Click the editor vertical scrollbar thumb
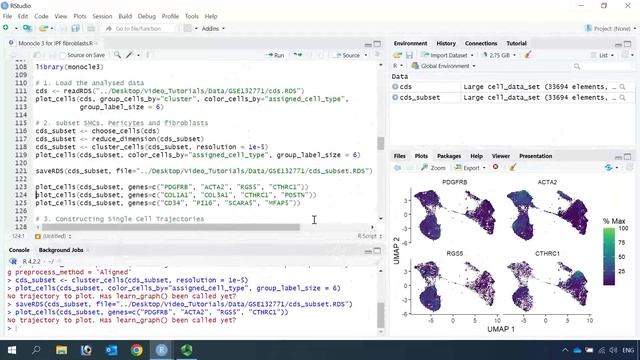 380,143
